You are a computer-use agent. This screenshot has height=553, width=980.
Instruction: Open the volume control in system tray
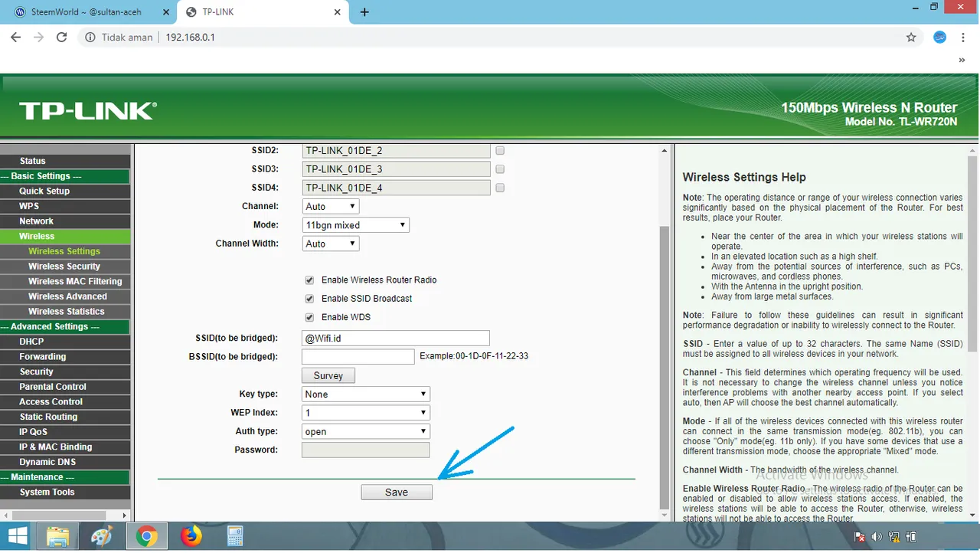click(877, 537)
